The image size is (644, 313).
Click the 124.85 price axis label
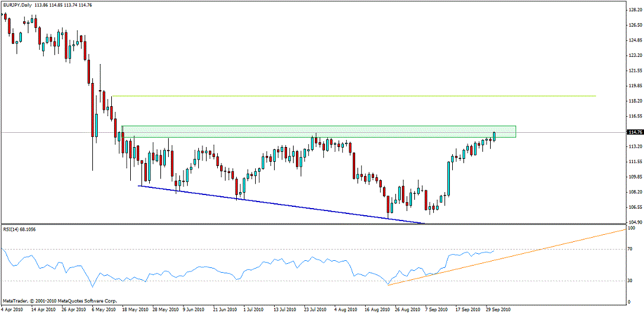tap(634, 40)
